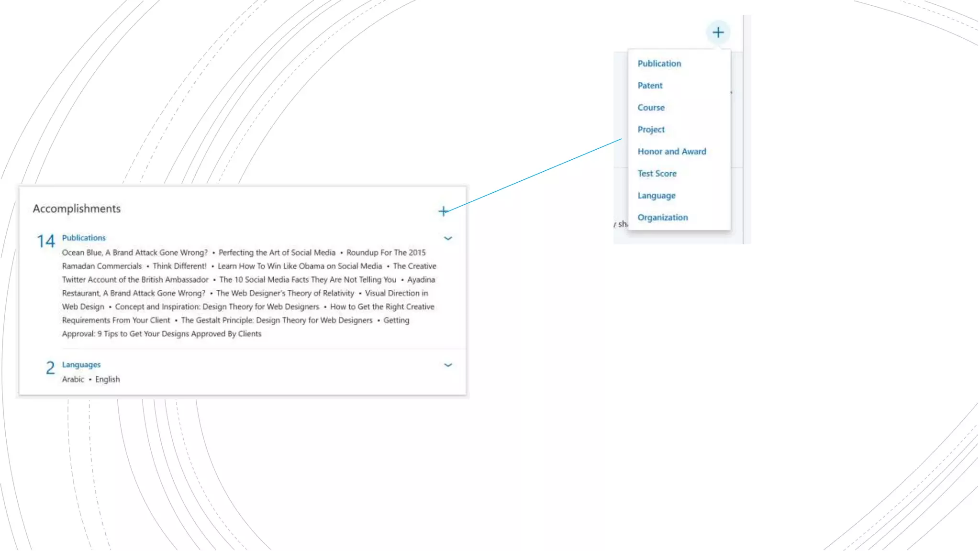Click the plus icon in Accomplishments header
This screenshot has height=551, width=980.
click(x=443, y=211)
